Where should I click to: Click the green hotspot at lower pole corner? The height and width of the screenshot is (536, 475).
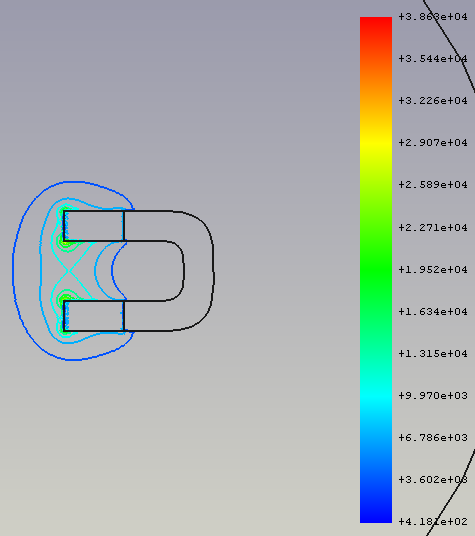pyautogui.click(x=64, y=300)
